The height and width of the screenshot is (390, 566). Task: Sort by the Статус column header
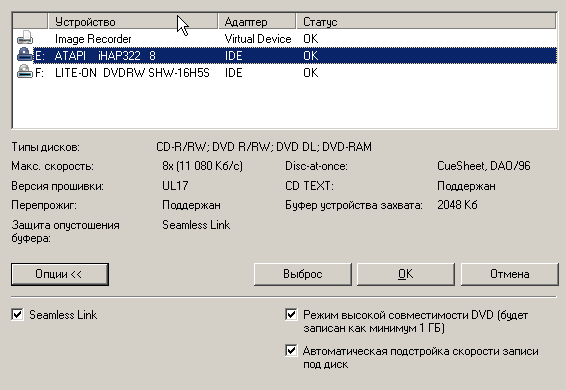(x=426, y=22)
